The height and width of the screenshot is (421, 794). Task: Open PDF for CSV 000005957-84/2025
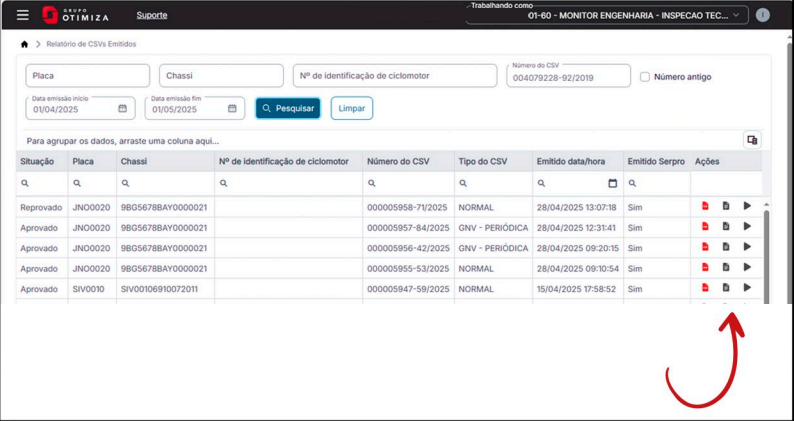[x=705, y=226]
